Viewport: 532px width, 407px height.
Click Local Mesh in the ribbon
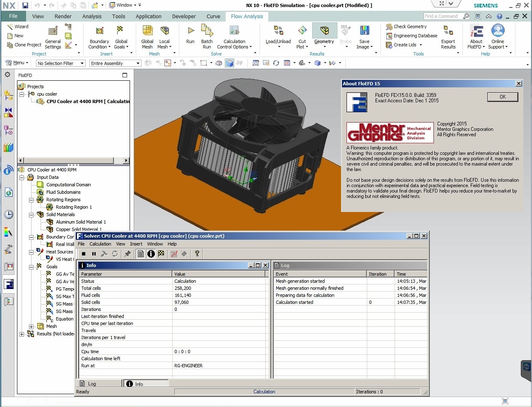[x=164, y=37]
